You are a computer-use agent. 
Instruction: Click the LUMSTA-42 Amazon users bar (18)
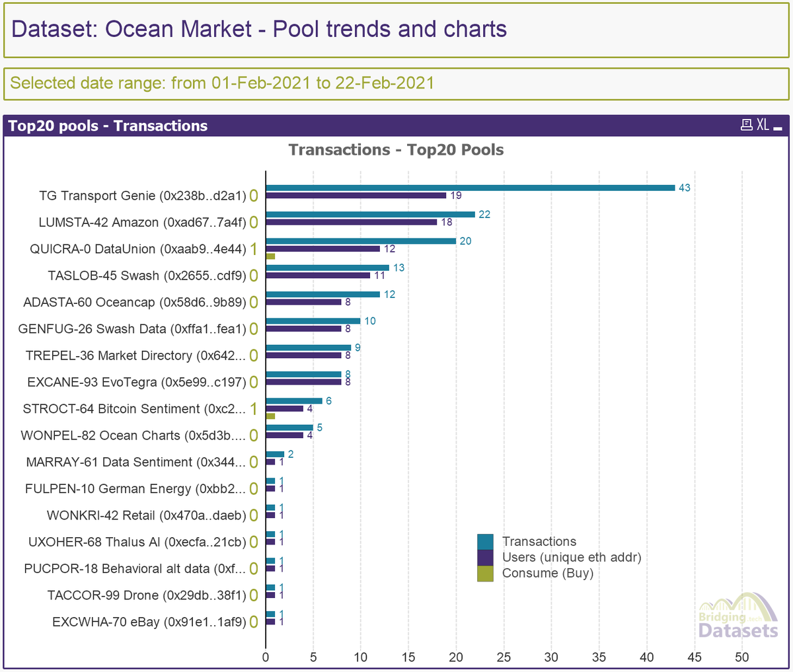pos(352,222)
